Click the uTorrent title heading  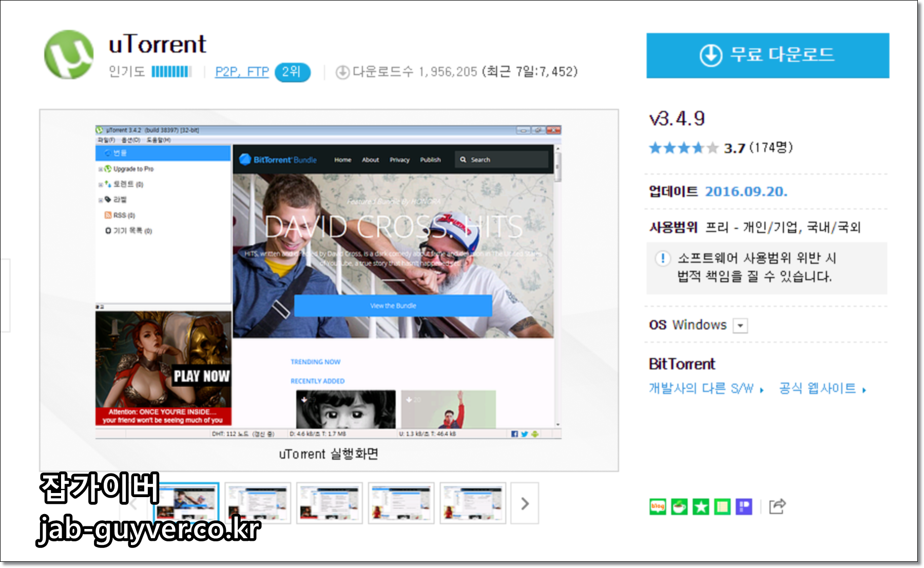click(157, 44)
